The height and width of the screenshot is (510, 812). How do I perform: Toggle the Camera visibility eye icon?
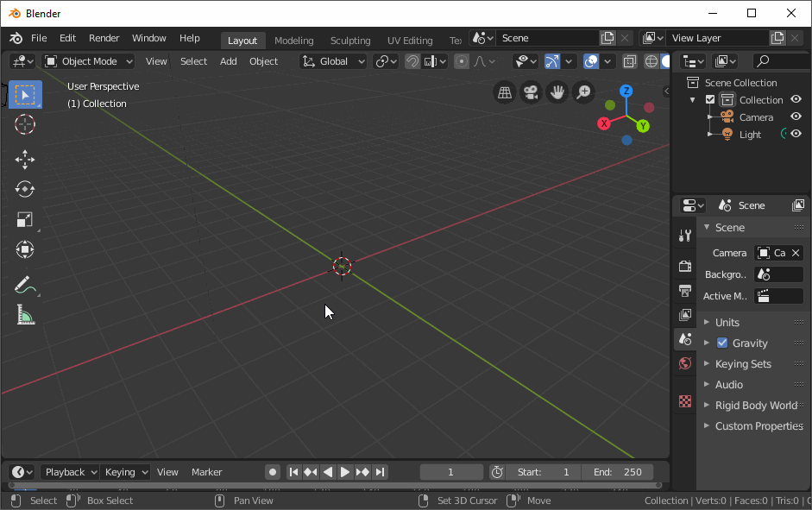[x=795, y=116]
